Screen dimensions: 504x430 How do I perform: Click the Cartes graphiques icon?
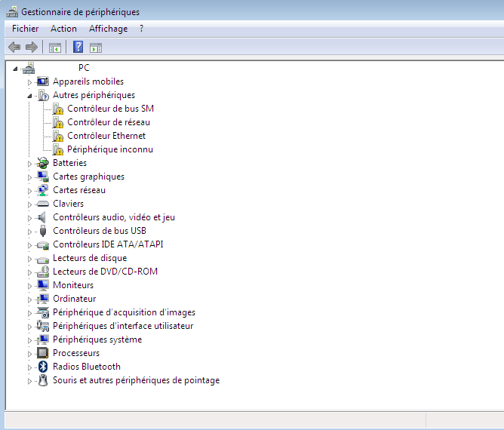coord(43,177)
